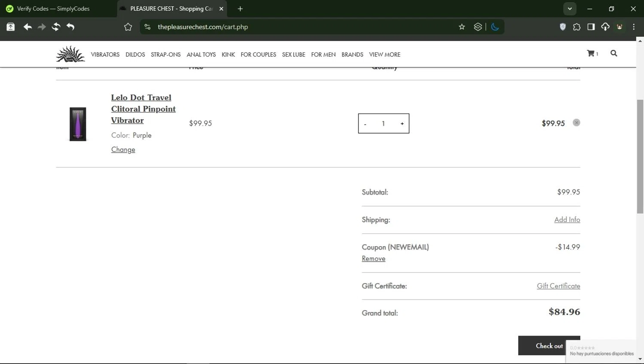The image size is (644, 364).
Task: Open a new browser tab
Action: [x=240, y=9]
